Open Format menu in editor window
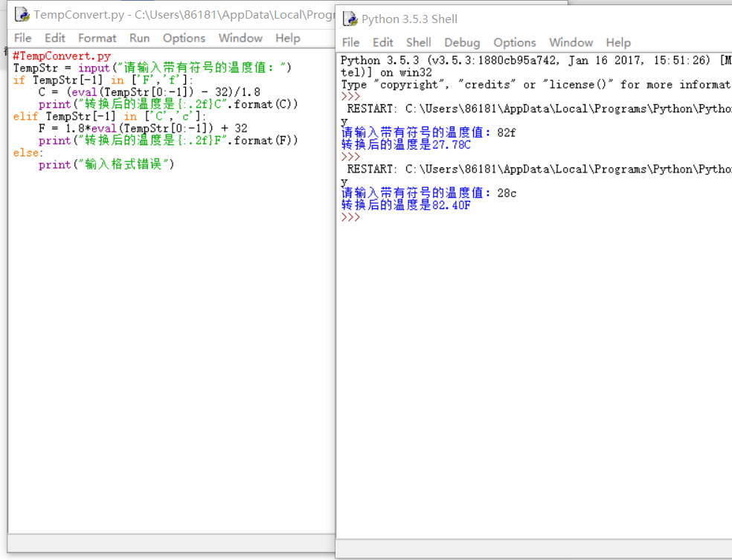The width and height of the screenshot is (732, 560). (x=97, y=38)
